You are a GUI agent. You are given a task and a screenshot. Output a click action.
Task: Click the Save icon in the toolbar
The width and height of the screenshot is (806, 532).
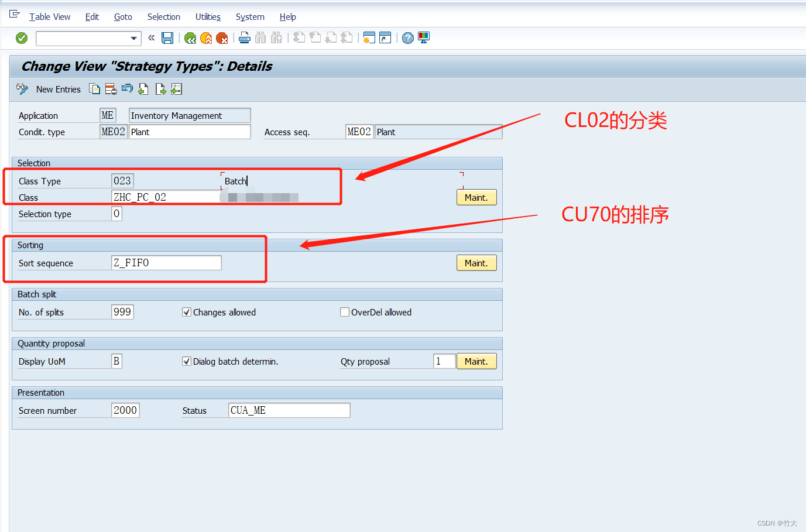tap(169, 37)
